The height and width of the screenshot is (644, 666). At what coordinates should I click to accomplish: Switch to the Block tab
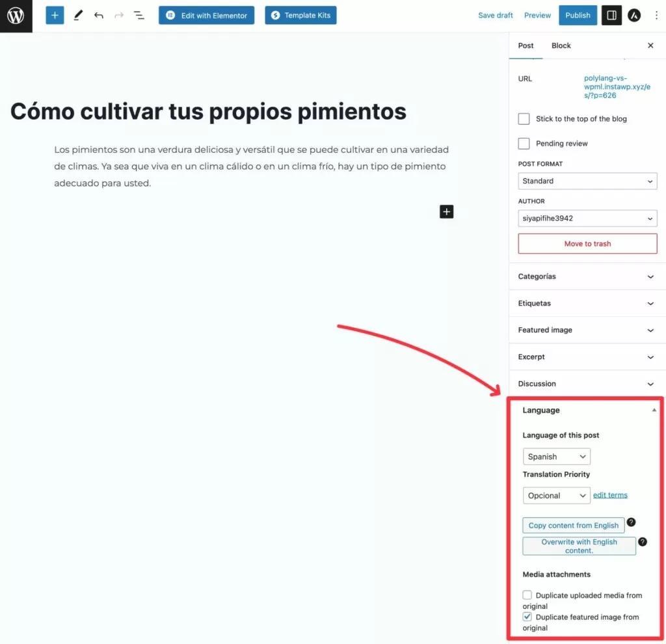tap(561, 46)
